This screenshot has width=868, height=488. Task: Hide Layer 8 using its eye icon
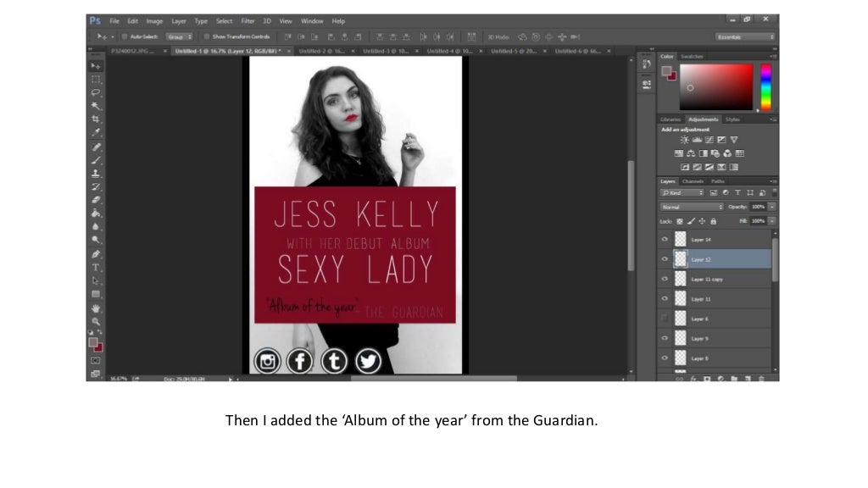tap(665, 358)
